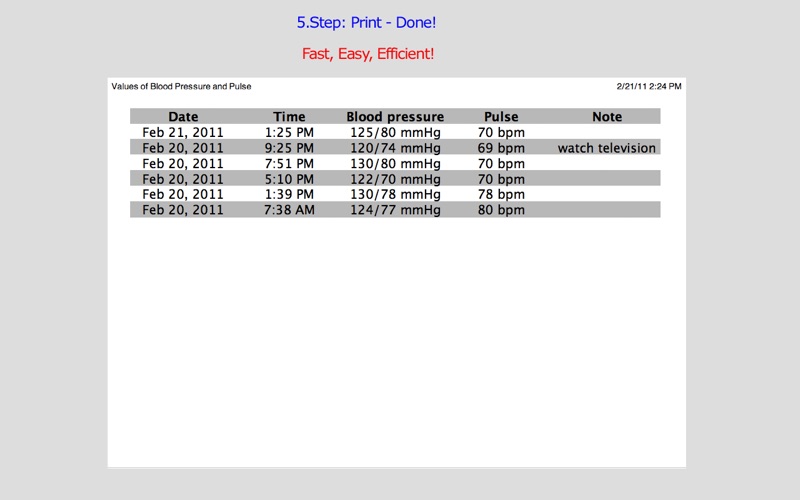Click the pulse in the 7:51 PM row
Screen dimensions: 800x500
pyautogui.click(x=501, y=164)
